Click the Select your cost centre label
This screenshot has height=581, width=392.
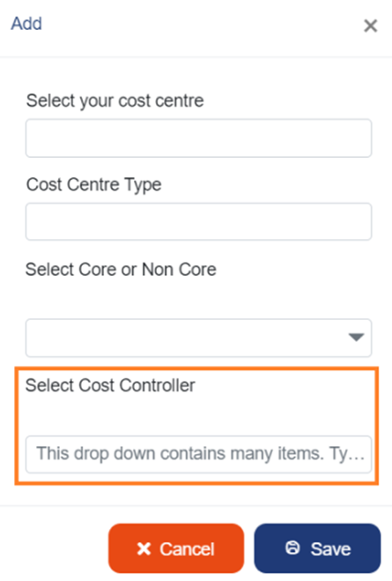tap(115, 101)
